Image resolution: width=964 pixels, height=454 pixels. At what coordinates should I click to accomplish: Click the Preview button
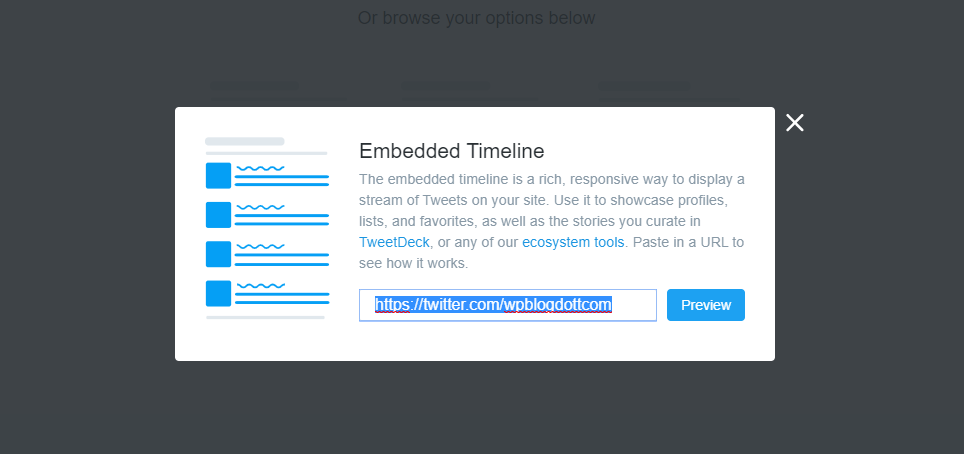(x=706, y=305)
